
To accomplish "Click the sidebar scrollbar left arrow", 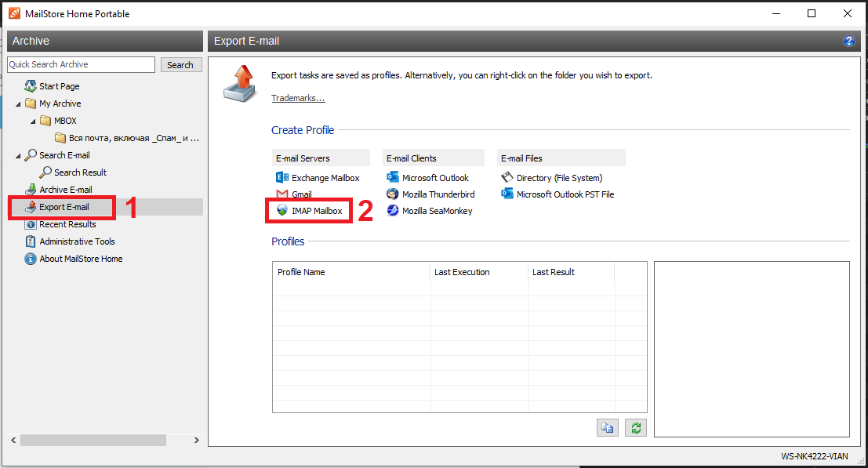I will tap(13, 441).
